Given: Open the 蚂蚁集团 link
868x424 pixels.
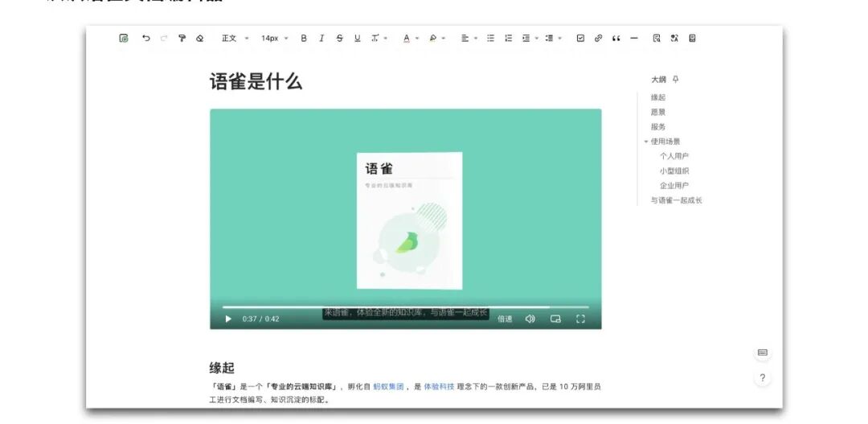Looking at the screenshot, I should pyautogui.click(x=388, y=387).
